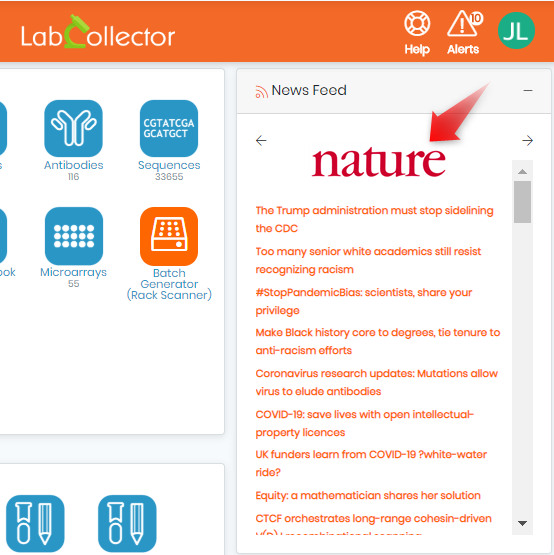Go to previous news feed source
The image size is (554, 555).
click(261, 141)
